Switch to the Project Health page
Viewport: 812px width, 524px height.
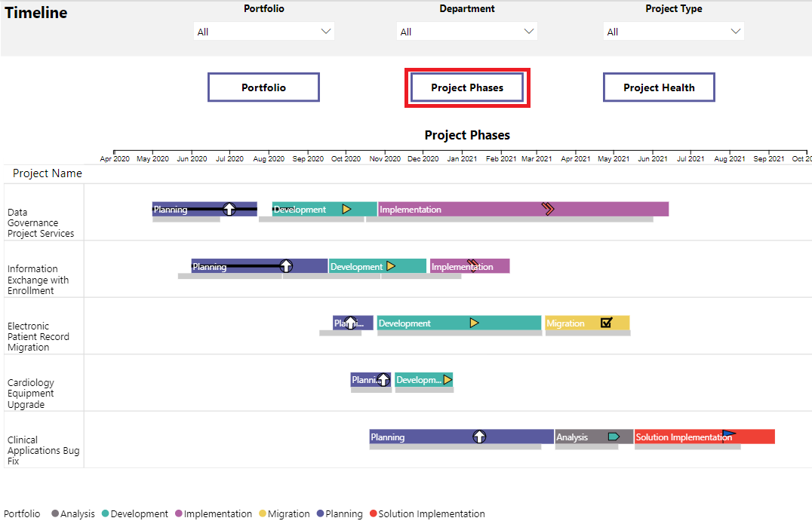point(658,87)
